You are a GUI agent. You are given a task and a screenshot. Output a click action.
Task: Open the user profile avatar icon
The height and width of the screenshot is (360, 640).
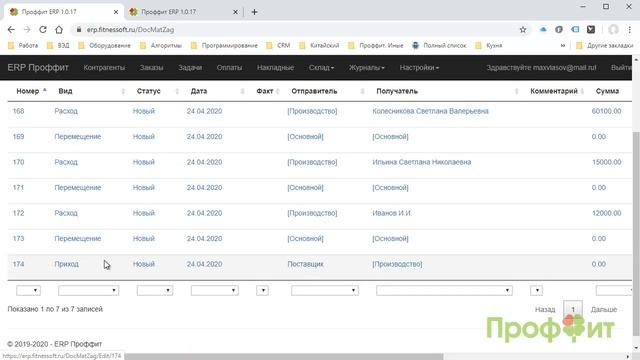[613, 30]
